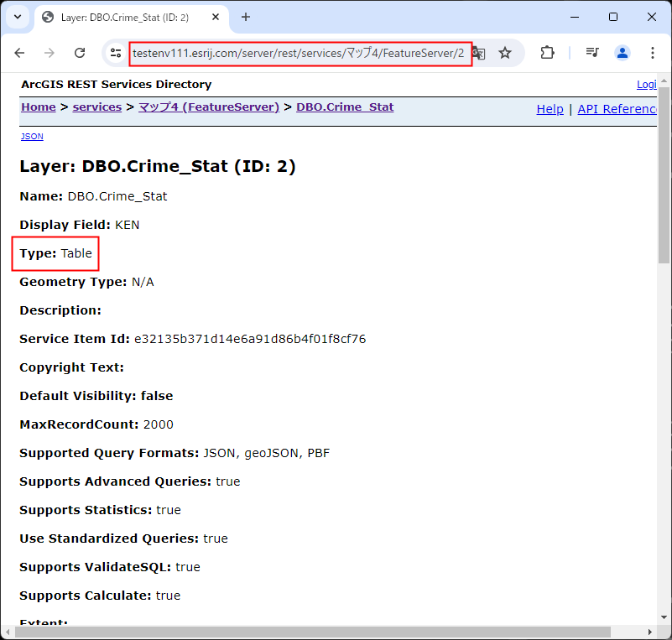Click the Display Field value KEN
This screenshot has height=640, width=672.
128,225
